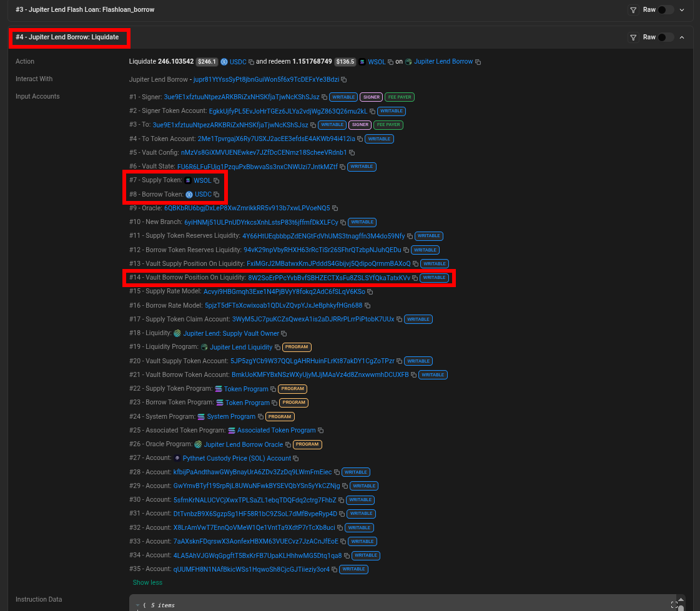The image size is (700, 611).
Task: Open the WSOL token link in Action row
Action: 377,62
